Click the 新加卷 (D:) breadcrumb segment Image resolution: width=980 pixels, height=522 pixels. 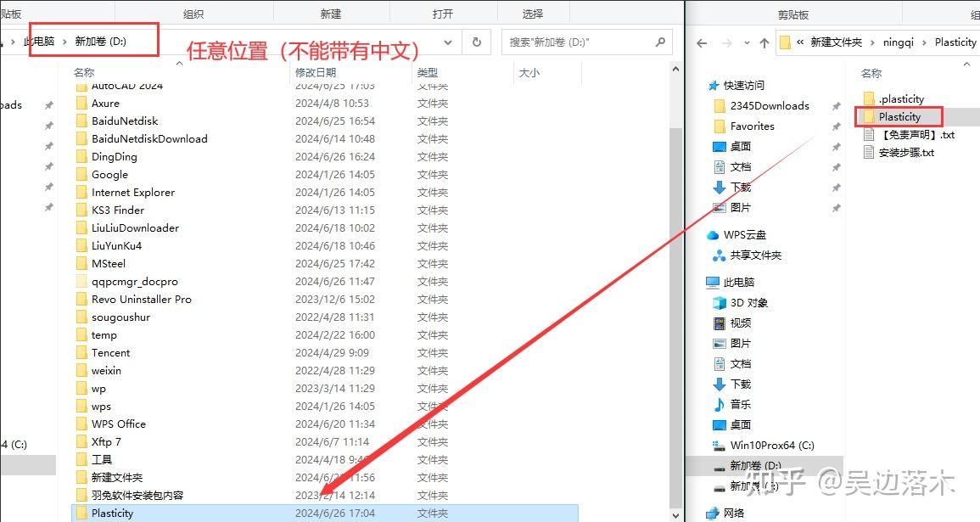[101, 42]
